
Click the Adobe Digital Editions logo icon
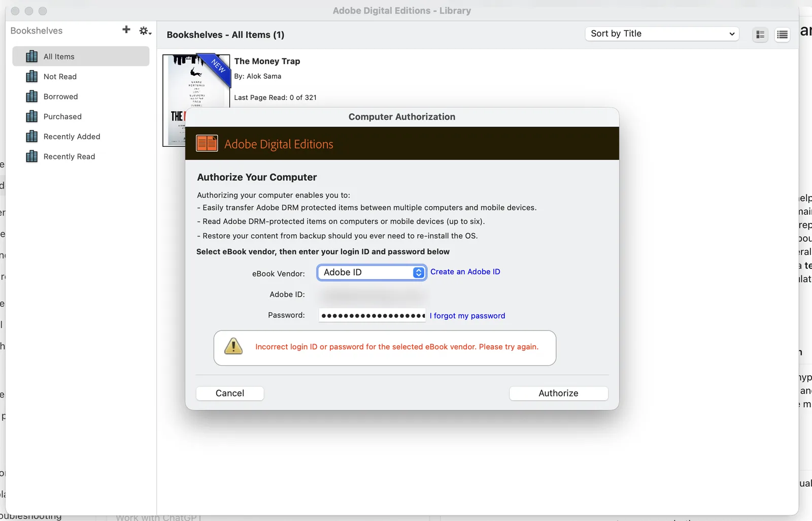(207, 144)
